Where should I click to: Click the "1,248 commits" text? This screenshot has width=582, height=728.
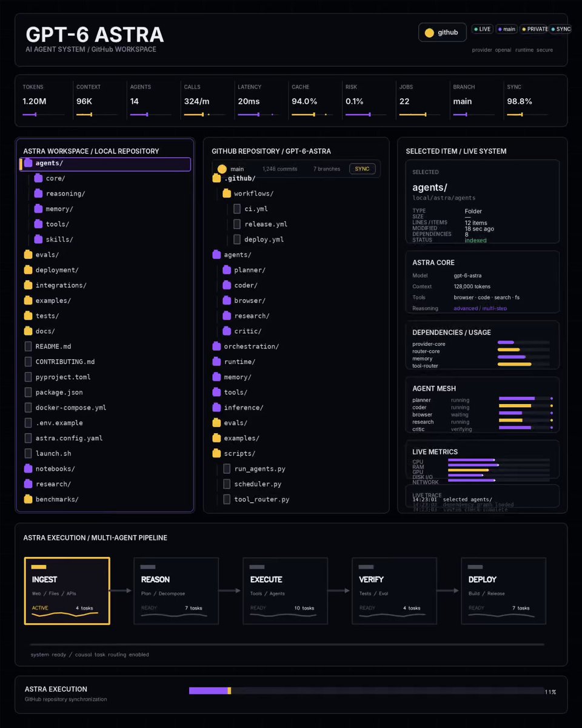(x=279, y=169)
